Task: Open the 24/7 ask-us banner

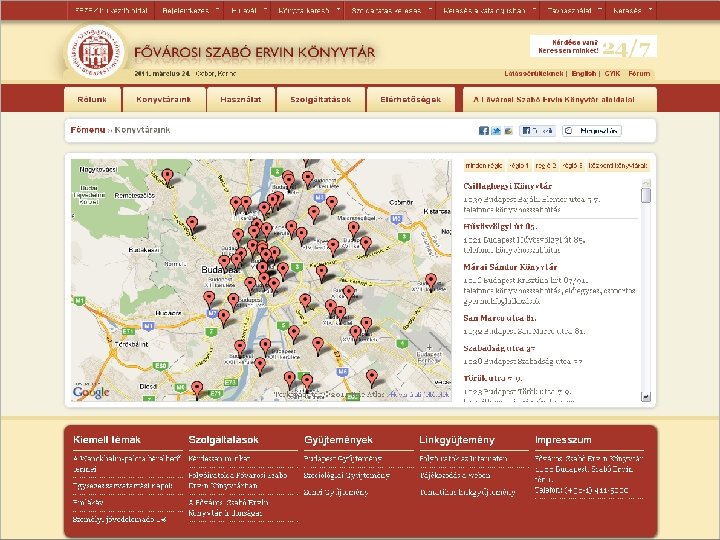Action: click(593, 46)
